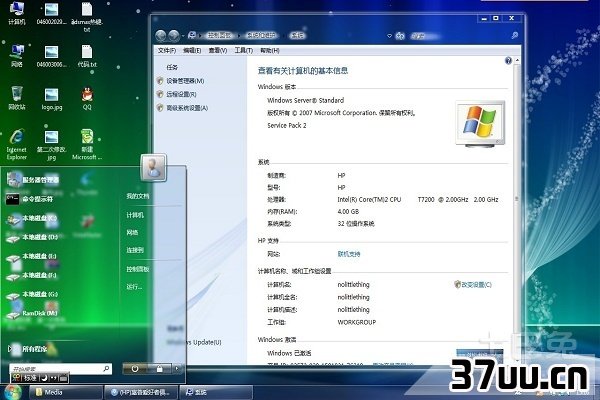Switch to the 系统 taskbar button
600x400 pixels.
tap(217, 392)
